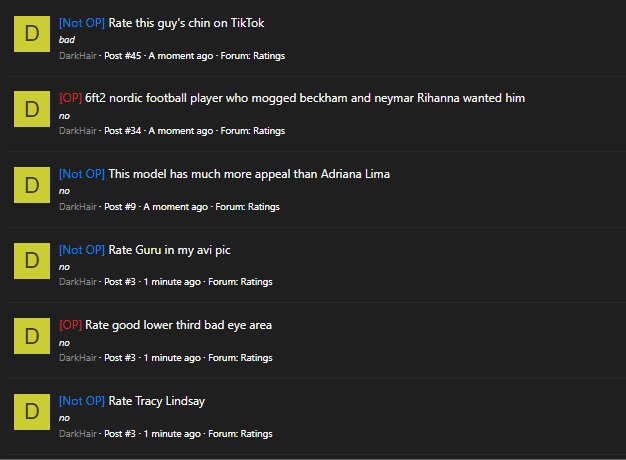The height and width of the screenshot is (460, 626).
Task: Click [Not OP] tag on Tracy Lindsay thread
Action: coord(82,401)
